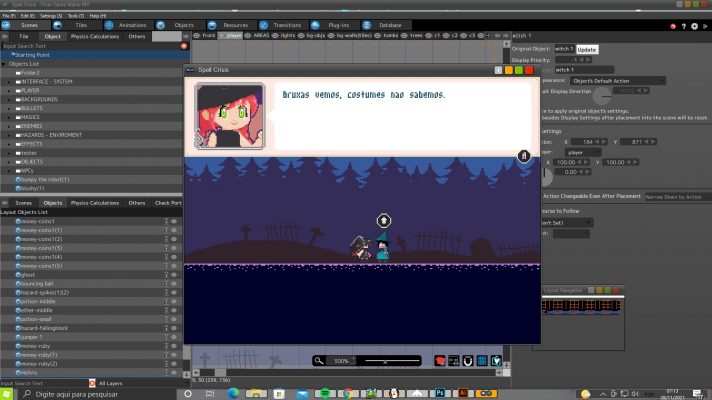The width and height of the screenshot is (712, 400).
Task: Click the Plug-ins section icon
Action: coord(315,25)
